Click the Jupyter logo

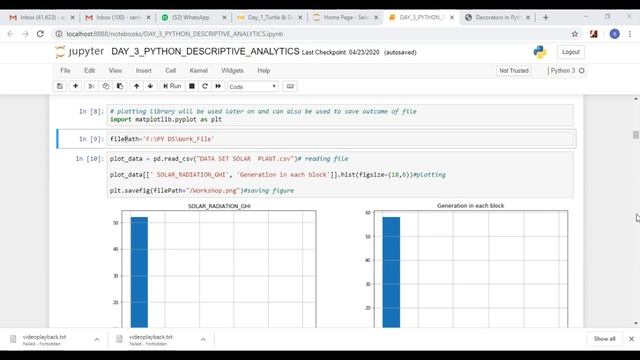click(80, 52)
